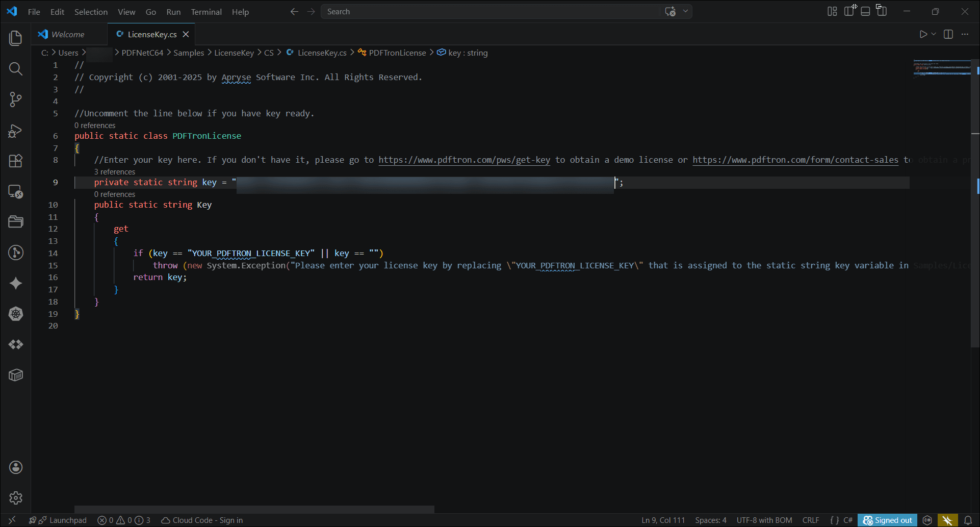Open the View menu
This screenshot has width=980, height=527.
tap(126, 12)
